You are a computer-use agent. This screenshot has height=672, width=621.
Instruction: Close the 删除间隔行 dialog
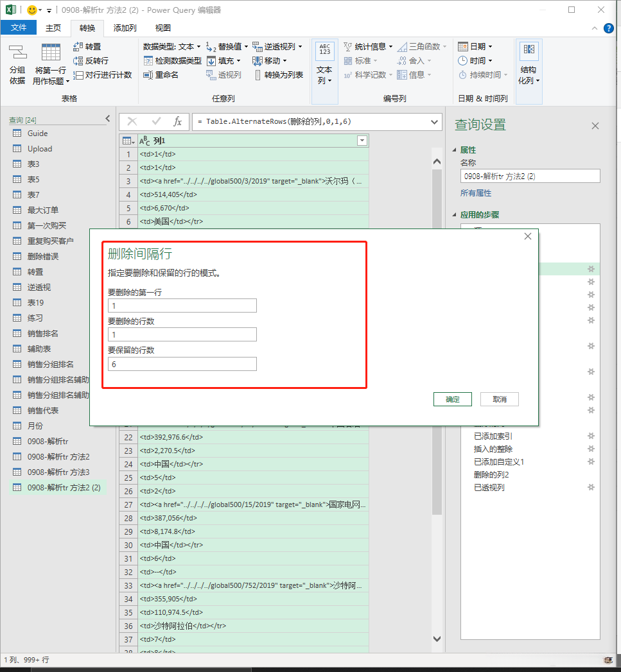pos(528,236)
